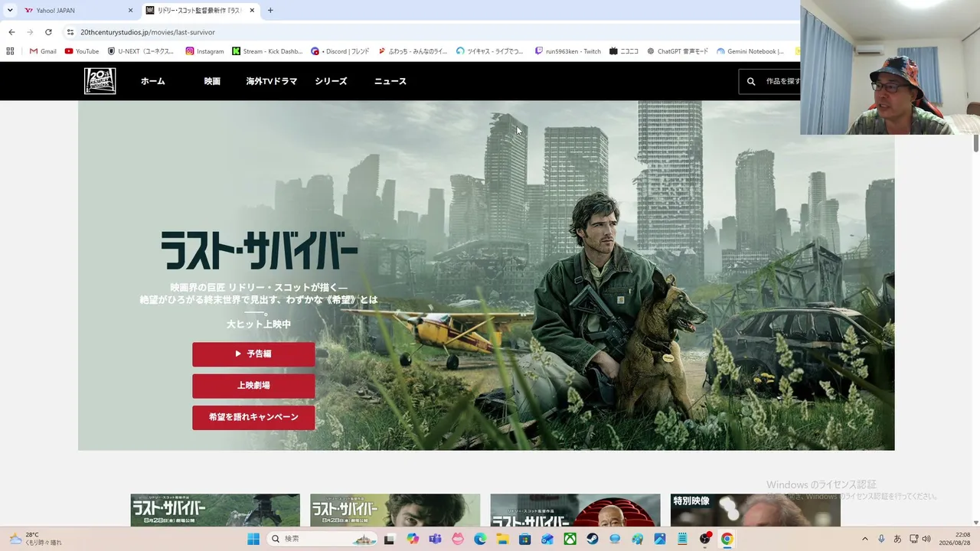The image size is (980, 551).
Task: Open the ふわっち bookmark
Action: [413, 51]
